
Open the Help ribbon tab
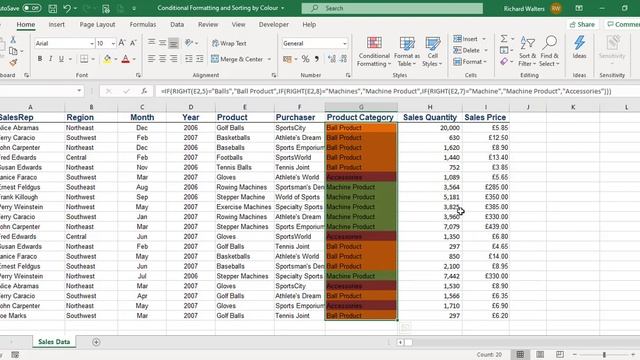tap(309, 24)
